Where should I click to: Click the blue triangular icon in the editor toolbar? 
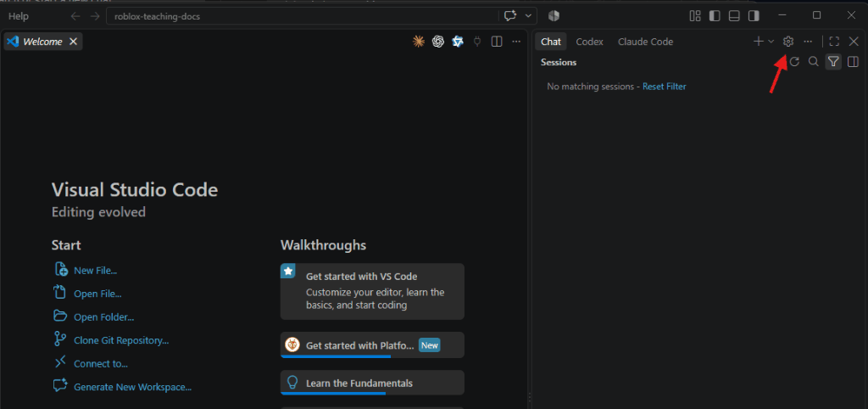click(x=458, y=42)
